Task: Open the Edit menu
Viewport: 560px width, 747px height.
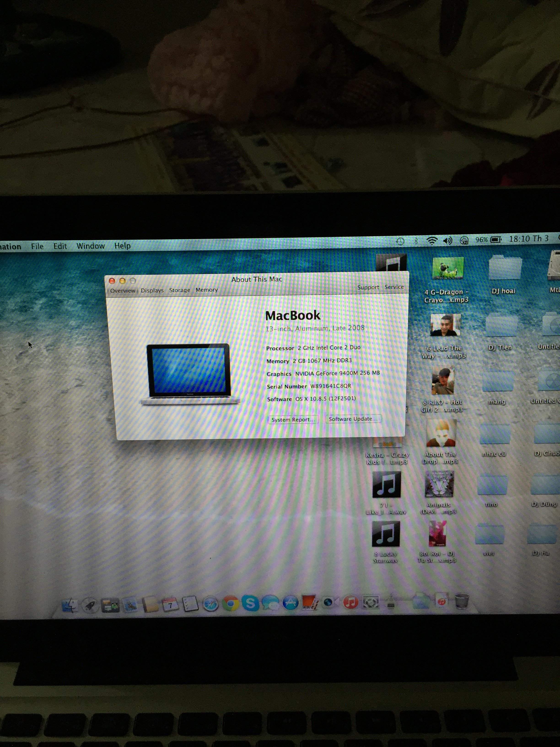Action: click(60, 246)
